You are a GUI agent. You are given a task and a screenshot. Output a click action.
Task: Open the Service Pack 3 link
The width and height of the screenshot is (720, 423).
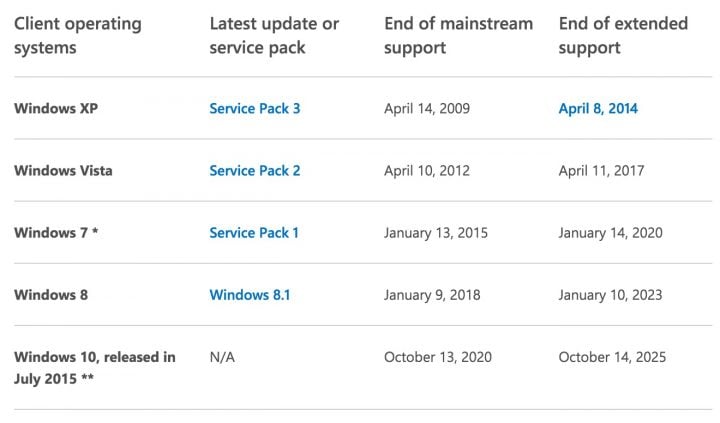(x=255, y=108)
